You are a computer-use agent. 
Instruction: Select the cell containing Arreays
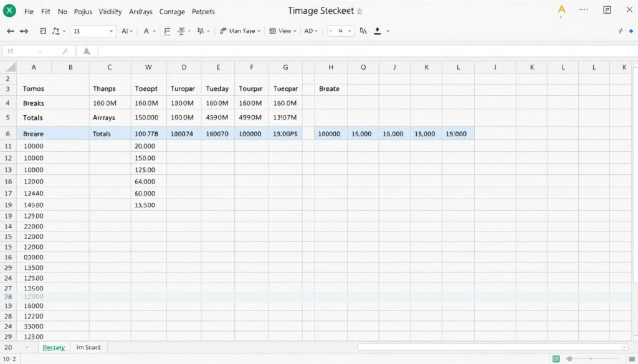click(110, 118)
